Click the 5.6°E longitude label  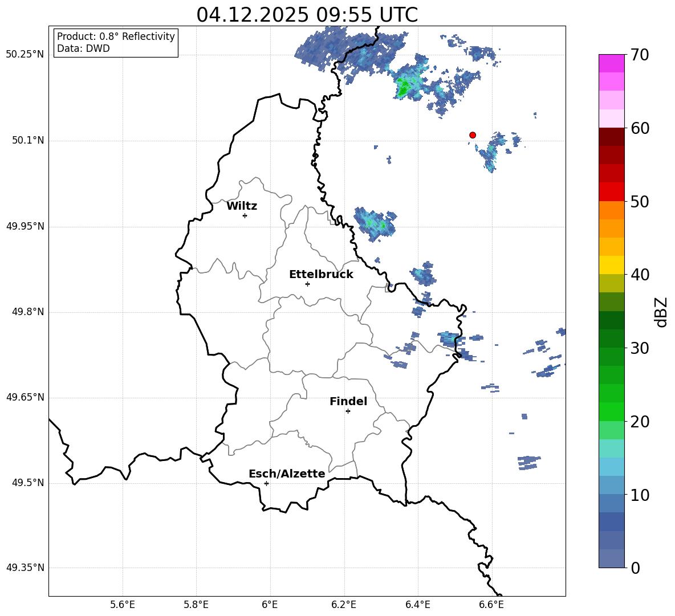click(123, 605)
